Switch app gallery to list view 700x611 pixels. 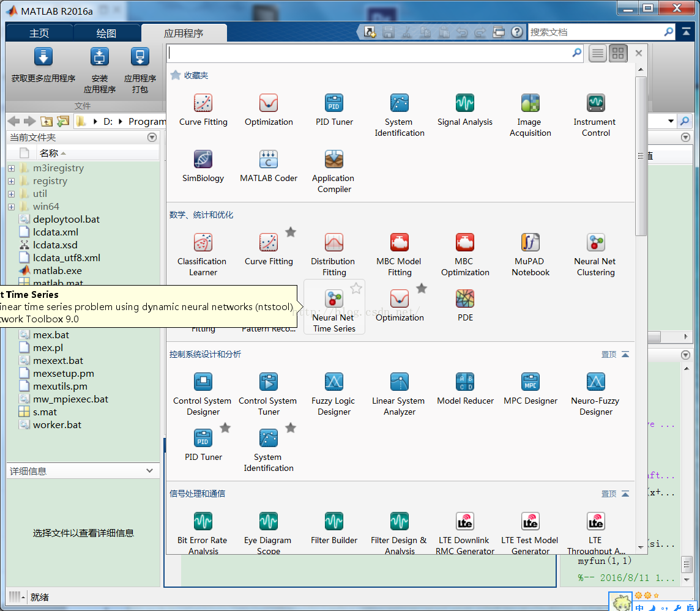[597, 54]
